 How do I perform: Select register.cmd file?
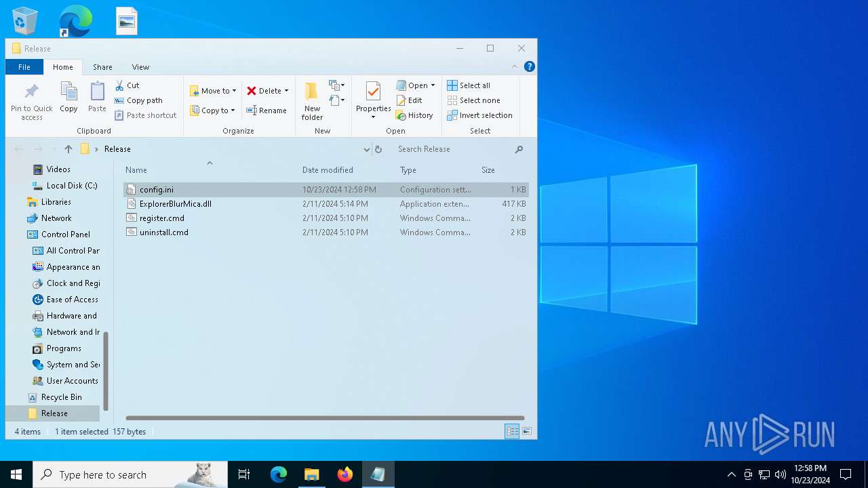(x=326, y=218)
